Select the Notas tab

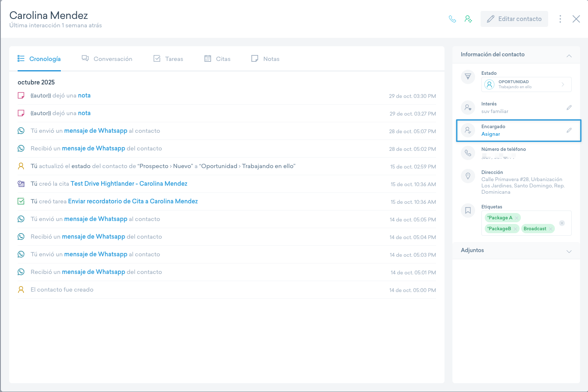click(265, 59)
